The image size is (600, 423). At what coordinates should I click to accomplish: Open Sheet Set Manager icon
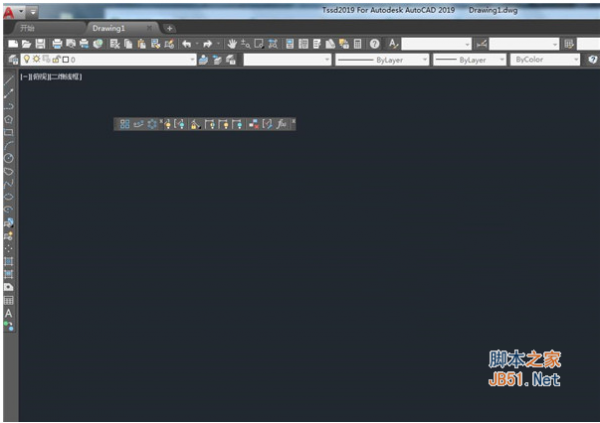[x=330, y=44]
